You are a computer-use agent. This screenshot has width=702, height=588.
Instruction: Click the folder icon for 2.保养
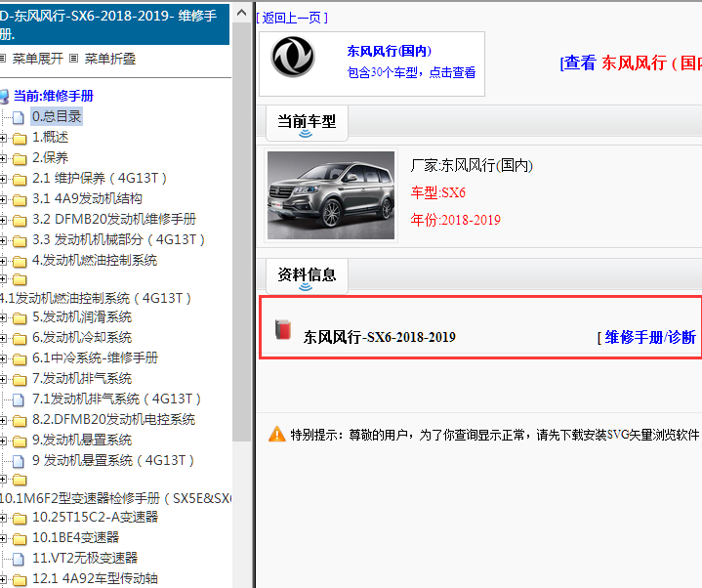tap(20, 159)
